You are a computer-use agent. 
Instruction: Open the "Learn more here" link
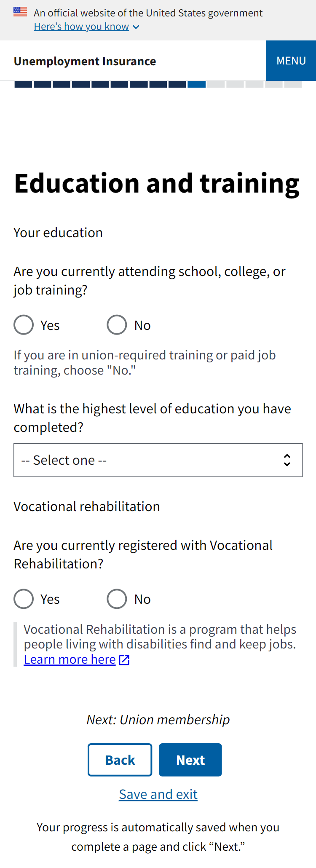click(70, 659)
